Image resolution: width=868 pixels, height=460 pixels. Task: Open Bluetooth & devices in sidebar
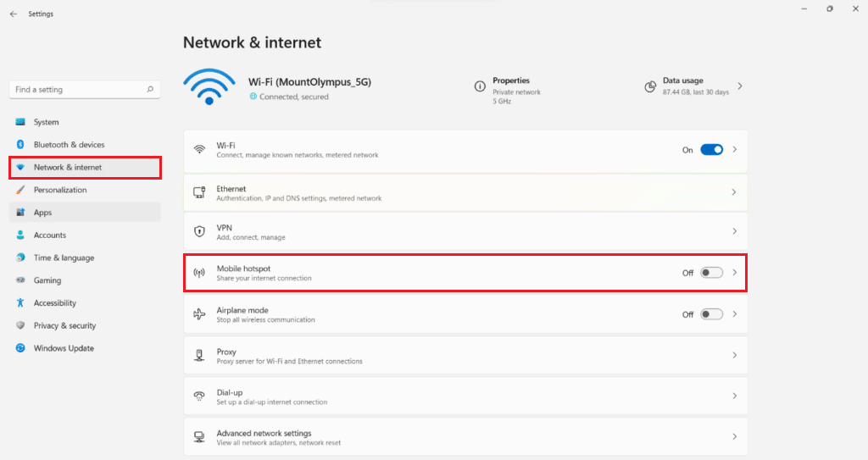coord(69,145)
